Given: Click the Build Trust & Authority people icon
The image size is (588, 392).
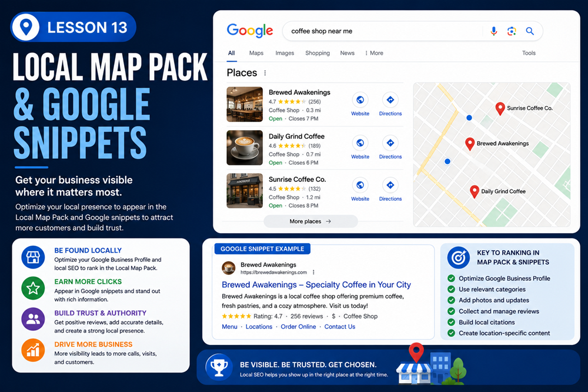Looking at the screenshot, I should click(33, 319).
